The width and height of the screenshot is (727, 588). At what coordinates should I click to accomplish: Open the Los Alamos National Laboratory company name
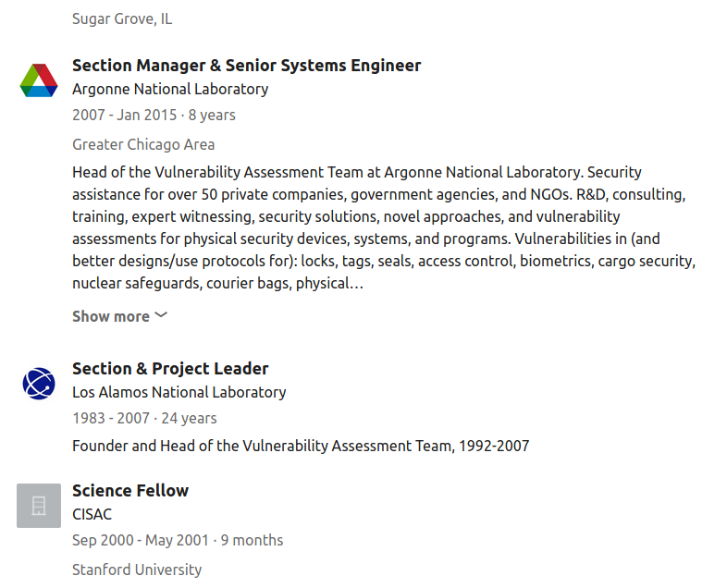[179, 392]
